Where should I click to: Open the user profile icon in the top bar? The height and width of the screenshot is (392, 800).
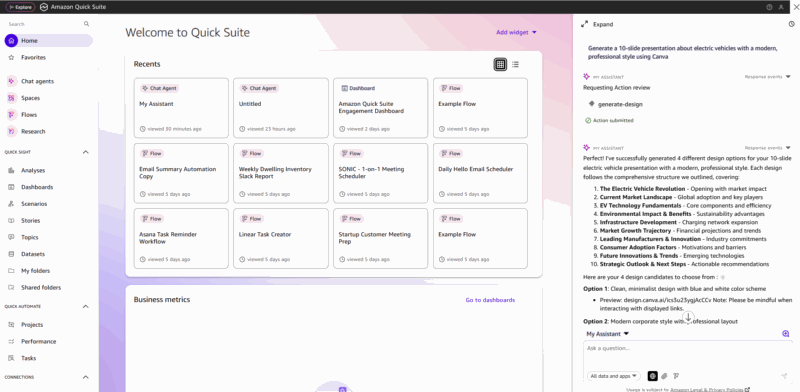pos(781,7)
